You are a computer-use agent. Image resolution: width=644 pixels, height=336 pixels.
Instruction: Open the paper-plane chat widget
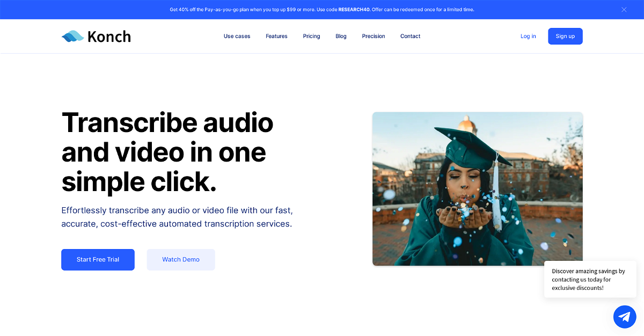coord(625,317)
